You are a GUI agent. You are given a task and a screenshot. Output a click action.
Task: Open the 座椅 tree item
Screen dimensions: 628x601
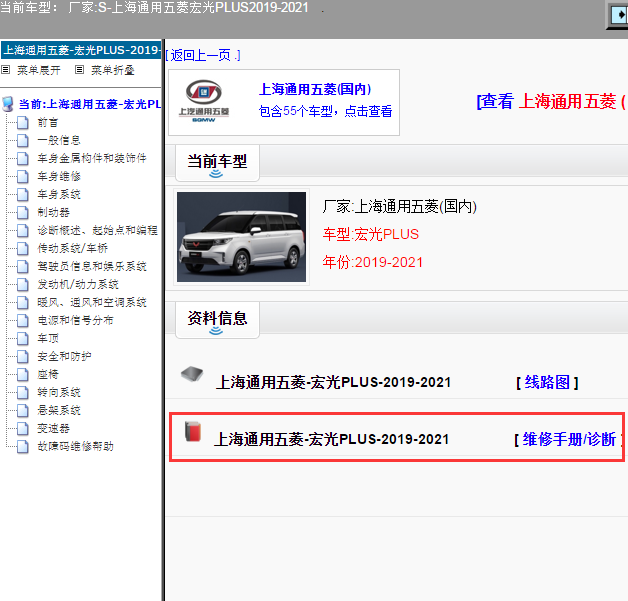point(48,374)
